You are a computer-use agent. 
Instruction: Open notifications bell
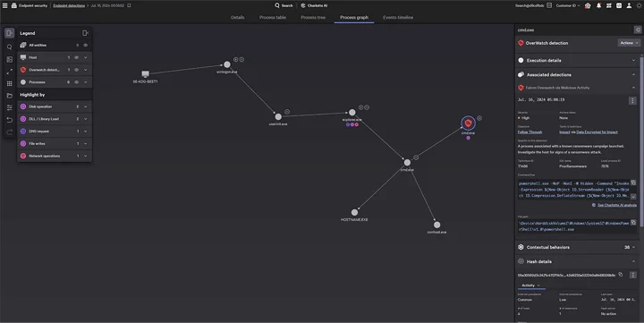tap(598, 5)
